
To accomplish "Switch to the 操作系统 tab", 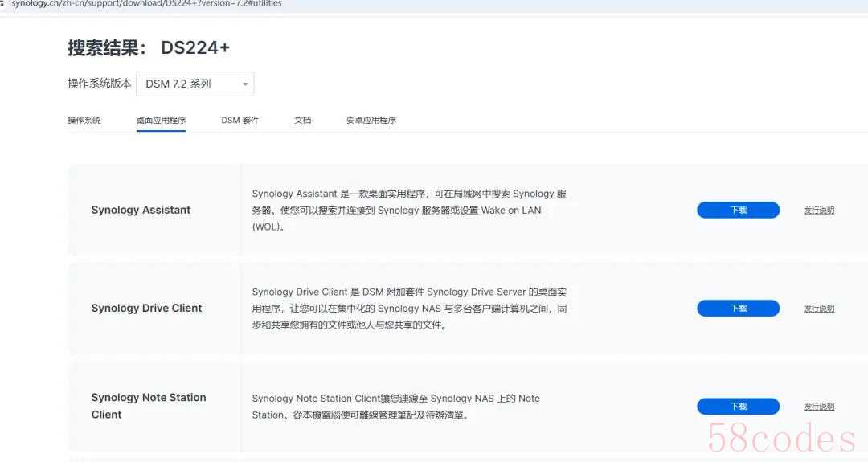I will (x=84, y=121).
